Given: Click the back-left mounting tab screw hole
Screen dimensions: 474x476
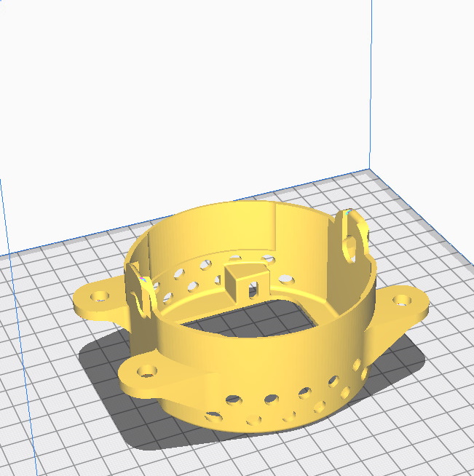Looking at the screenshot, I should [x=99, y=296].
